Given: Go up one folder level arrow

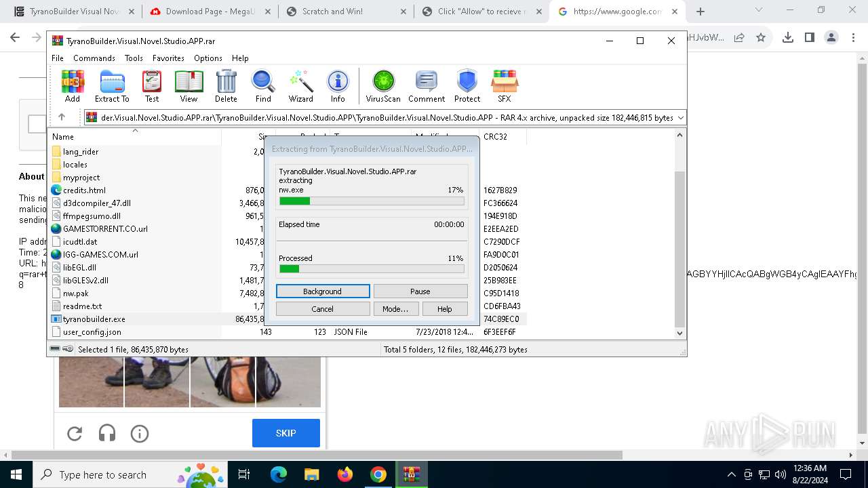Looking at the screenshot, I should [x=62, y=117].
